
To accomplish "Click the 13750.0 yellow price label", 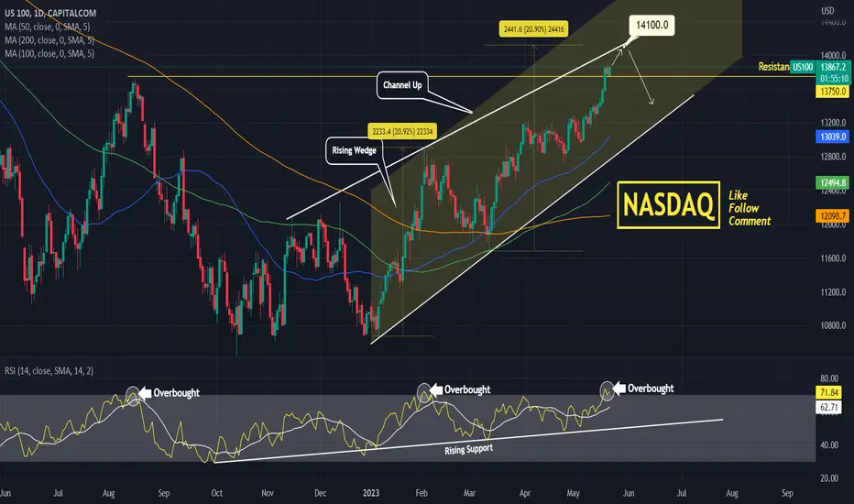I will click(x=833, y=92).
